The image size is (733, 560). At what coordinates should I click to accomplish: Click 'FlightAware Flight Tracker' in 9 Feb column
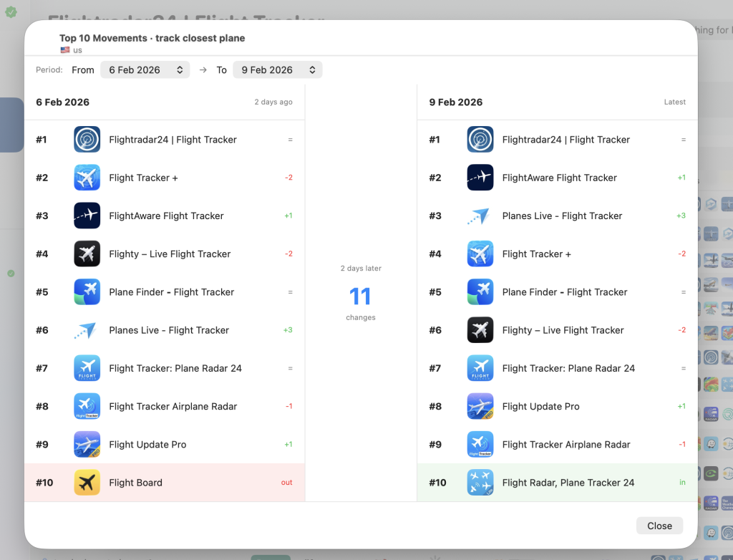click(x=560, y=178)
